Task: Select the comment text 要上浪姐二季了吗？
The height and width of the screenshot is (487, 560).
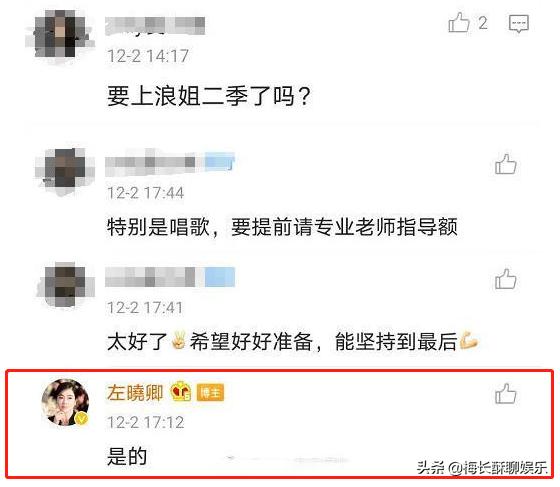Action: (209, 97)
